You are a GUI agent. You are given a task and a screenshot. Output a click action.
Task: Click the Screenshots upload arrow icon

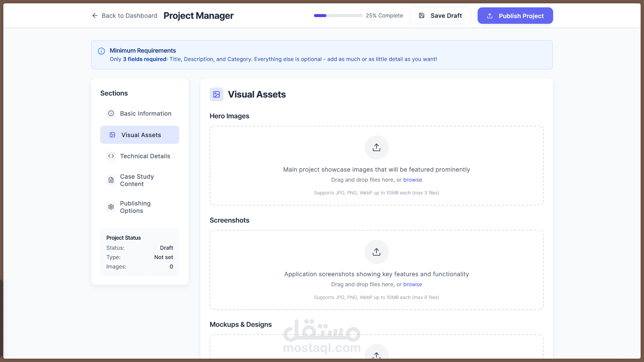click(x=376, y=252)
